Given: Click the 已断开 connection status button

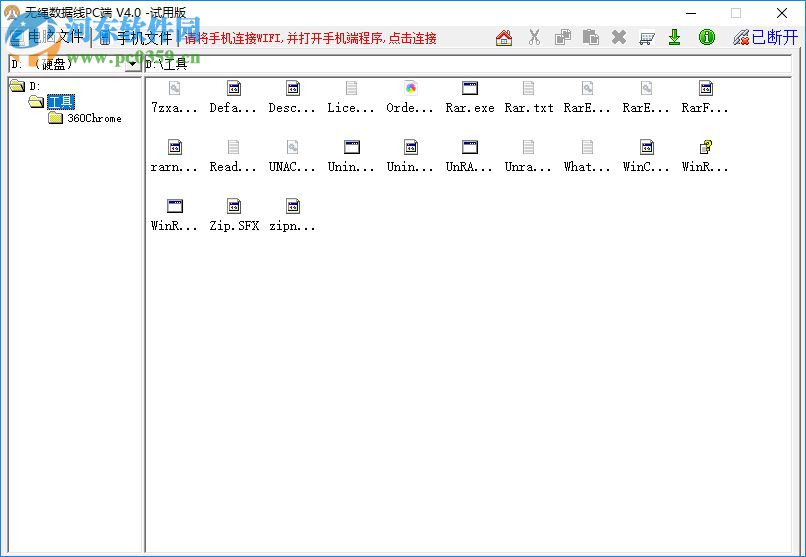Looking at the screenshot, I should (x=765, y=38).
